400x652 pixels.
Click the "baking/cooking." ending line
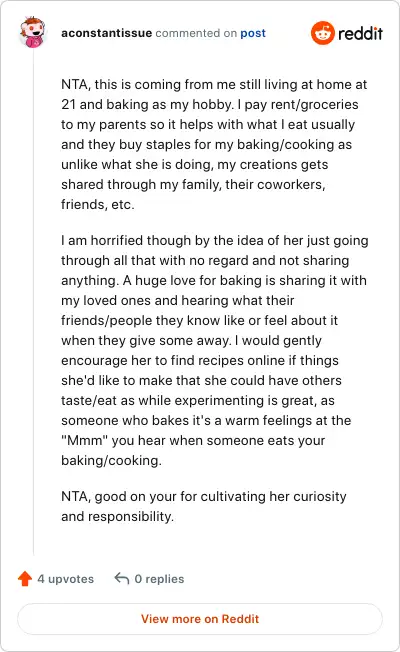pos(111,460)
